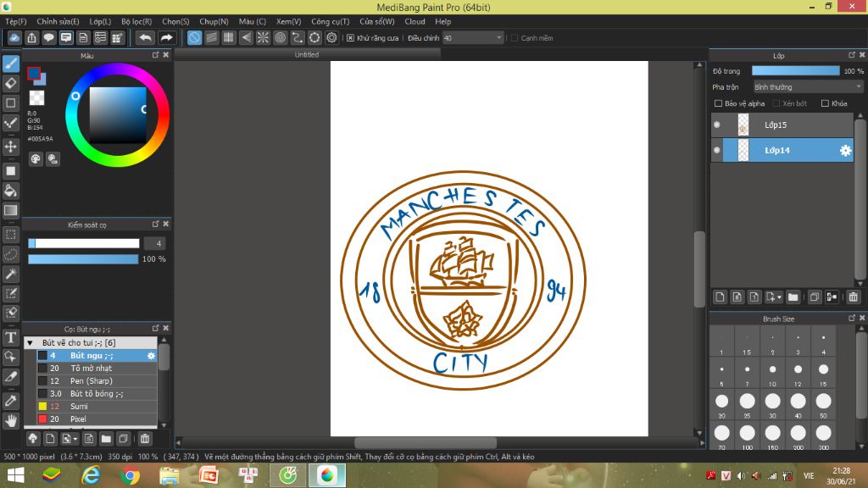This screenshot has height=488, width=868.
Task: Delete brush using the brush panel trash icon
Action: coord(144,439)
